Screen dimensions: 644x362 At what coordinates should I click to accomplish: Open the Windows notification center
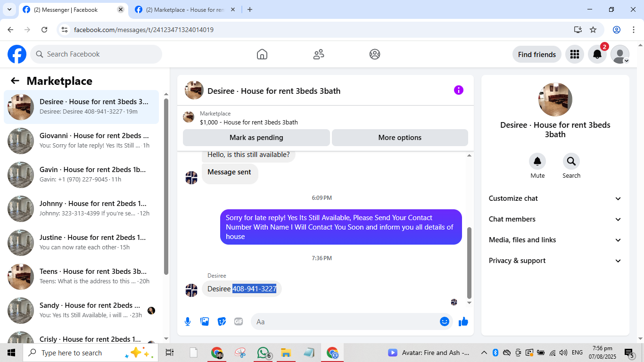click(630, 353)
